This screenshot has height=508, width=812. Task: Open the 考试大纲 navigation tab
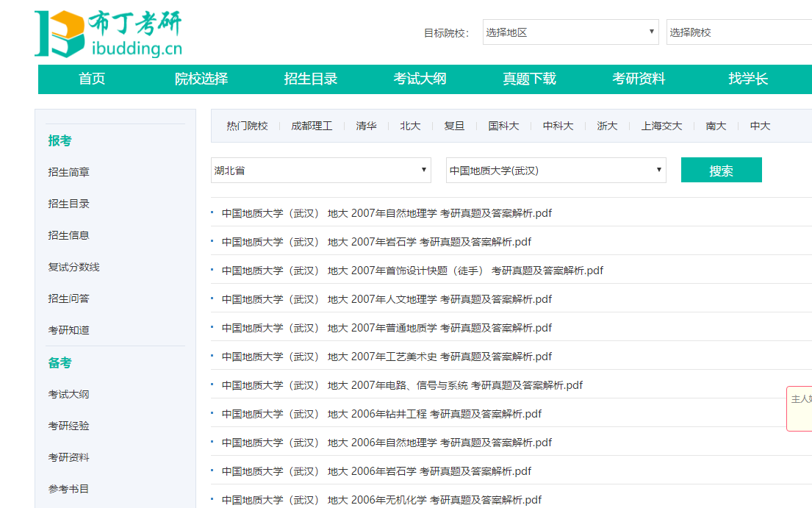(x=420, y=79)
